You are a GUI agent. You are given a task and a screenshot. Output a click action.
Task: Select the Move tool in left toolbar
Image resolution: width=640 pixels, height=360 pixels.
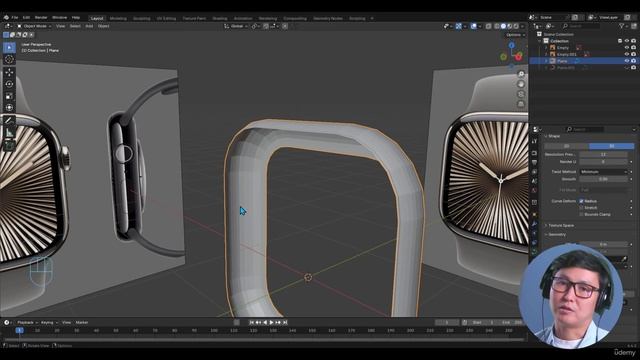[9, 72]
